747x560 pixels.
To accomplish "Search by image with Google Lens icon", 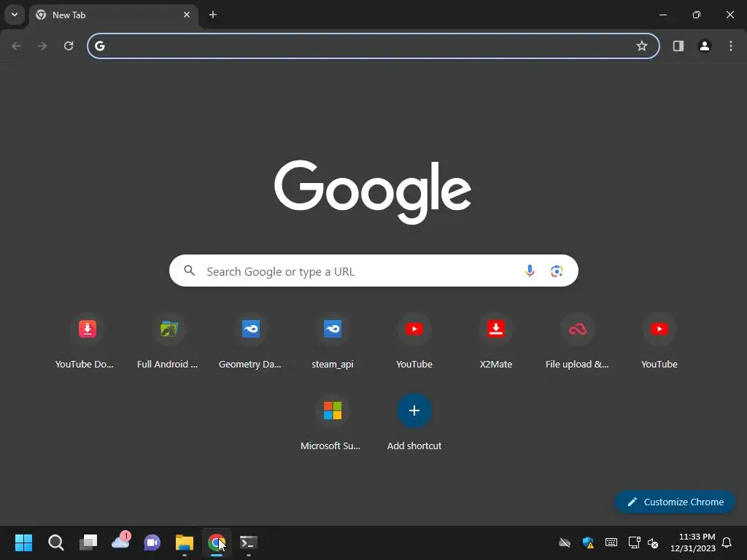I will pos(557,271).
